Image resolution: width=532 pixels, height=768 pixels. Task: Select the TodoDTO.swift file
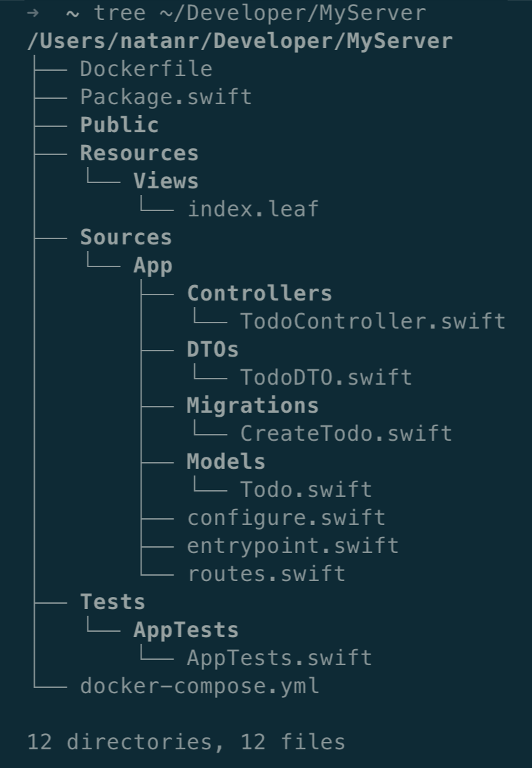coord(326,377)
